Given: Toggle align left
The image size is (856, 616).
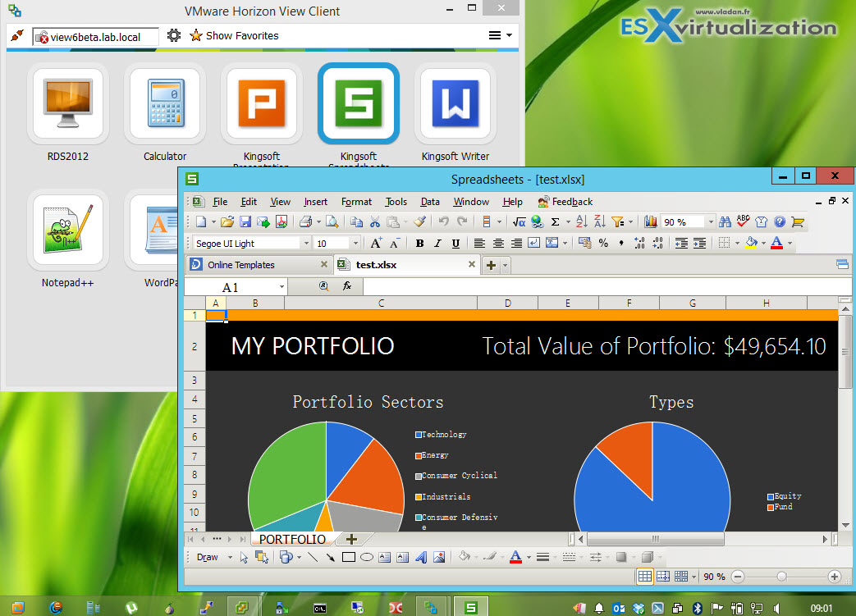Looking at the screenshot, I should (479, 244).
